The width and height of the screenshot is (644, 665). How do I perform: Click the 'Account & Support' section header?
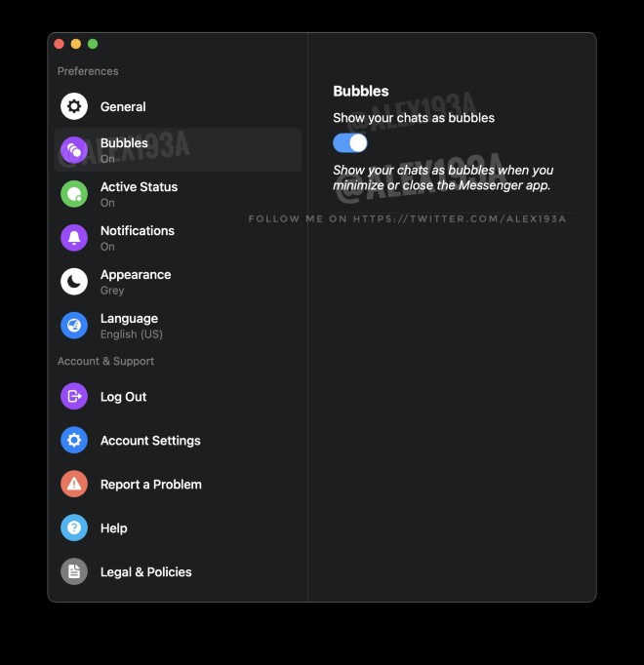(x=105, y=361)
